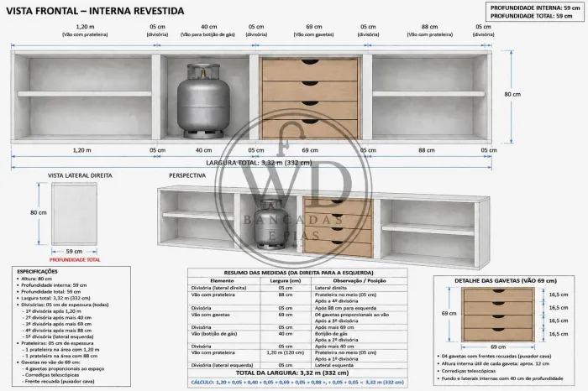Click "RESUMO DAS MEDIDAS (DA DIREITA PARA A ESQUERDA)" heading
Image resolution: width=588 pixels, height=391 pixels.
298,273
